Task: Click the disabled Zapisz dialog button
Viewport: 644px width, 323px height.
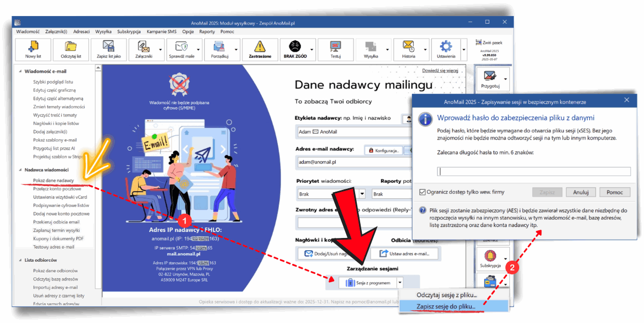Action: tap(547, 192)
